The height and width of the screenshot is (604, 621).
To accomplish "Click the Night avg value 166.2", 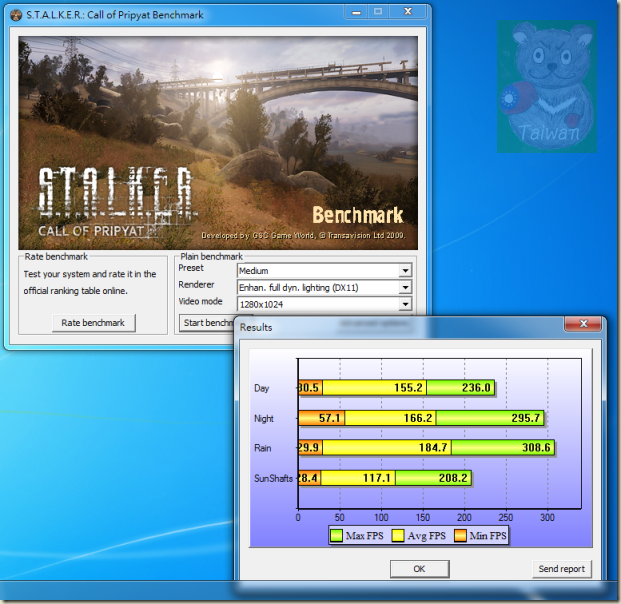I will point(418,418).
